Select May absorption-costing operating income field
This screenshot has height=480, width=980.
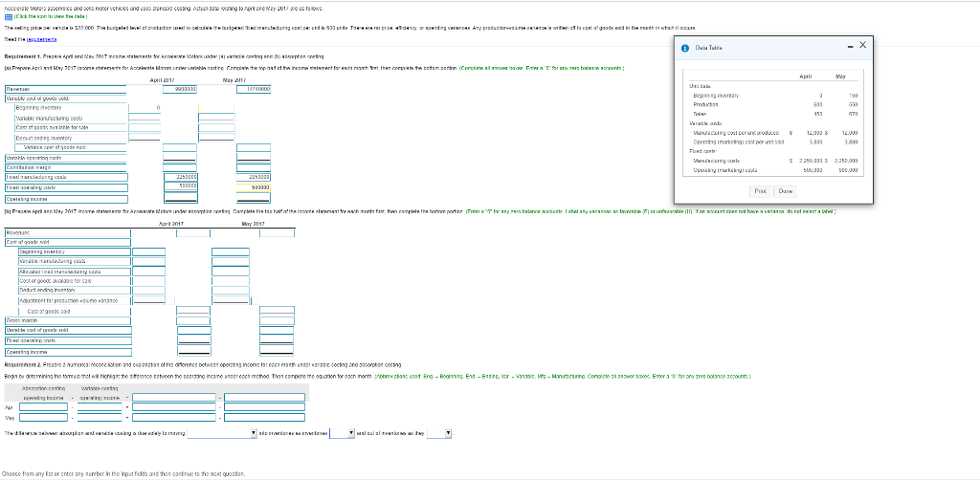pyautogui.click(x=43, y=417)
